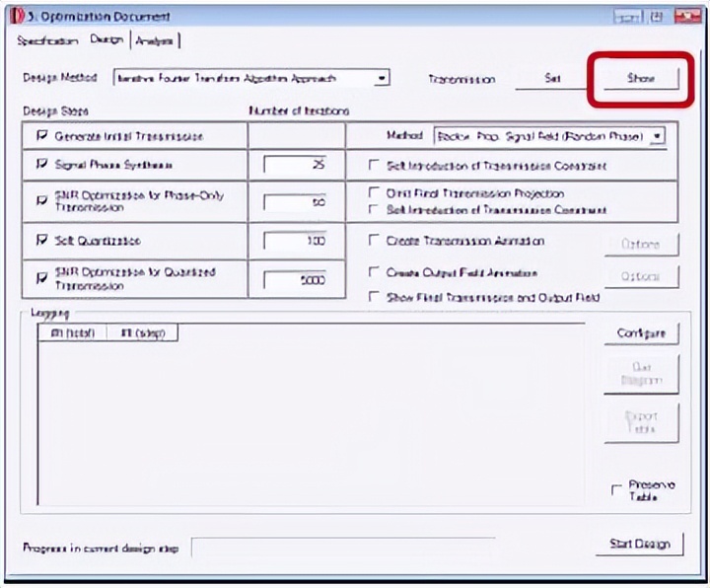Viewport: 710px width, 588px height.
Task: Uncheck Generate Initial Transmission
Action: (x=42, y=135)
